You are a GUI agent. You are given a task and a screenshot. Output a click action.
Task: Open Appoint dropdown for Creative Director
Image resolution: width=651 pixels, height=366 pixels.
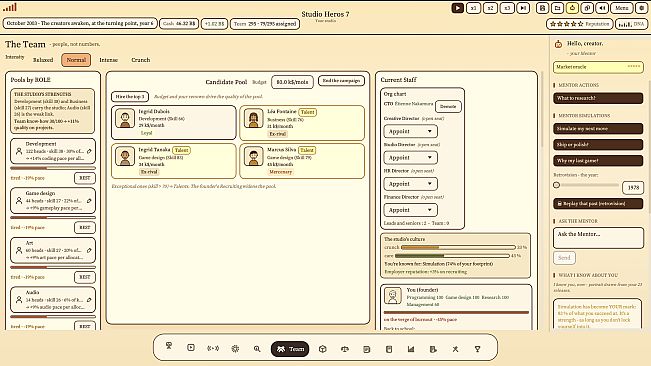[x=410, y=131]
